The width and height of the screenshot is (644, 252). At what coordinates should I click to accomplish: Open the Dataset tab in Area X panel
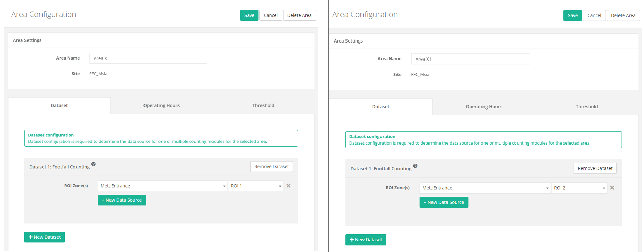pos(59,105)
